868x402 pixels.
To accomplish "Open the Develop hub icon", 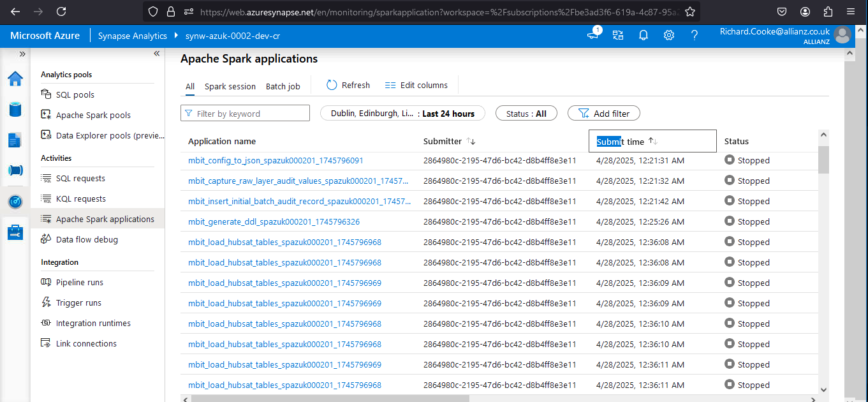I will tap(15, 140).
